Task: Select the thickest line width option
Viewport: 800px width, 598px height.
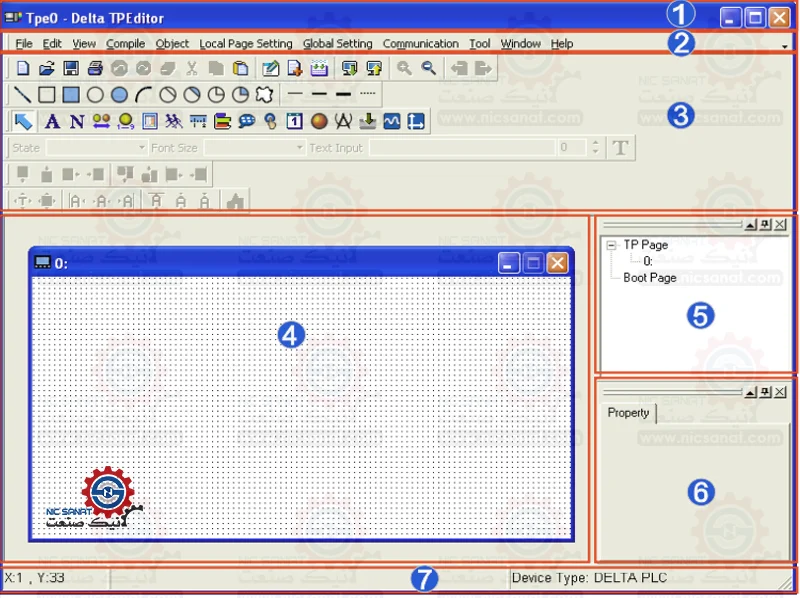Action: click(x=343, y=95)
